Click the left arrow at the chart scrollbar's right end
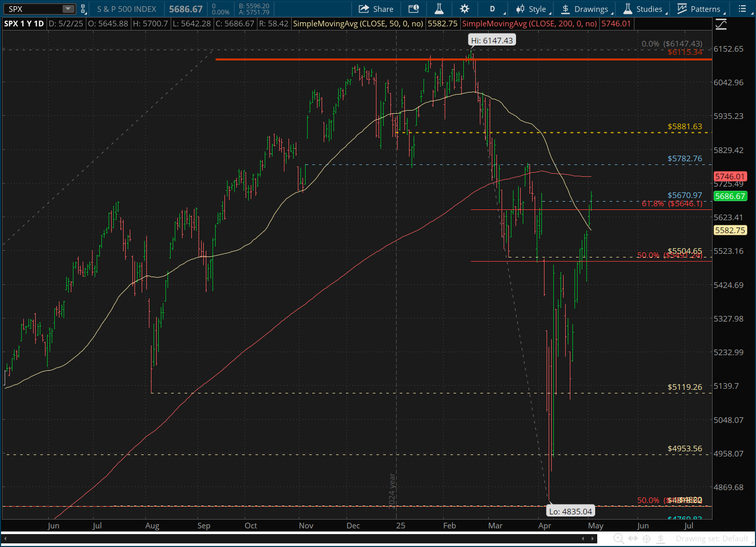 [583, 539]
